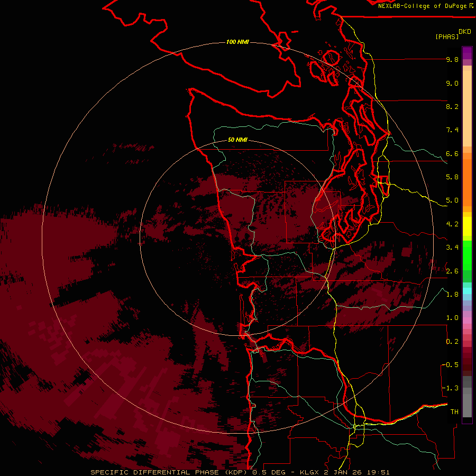Image resolution: width=476 pixels, height=476 pixels.
Task: Click the 2 JAN 26 date in the caption
Action: (343, 472)
